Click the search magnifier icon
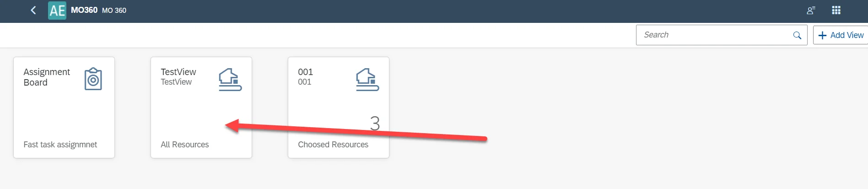 pos(797,35)
